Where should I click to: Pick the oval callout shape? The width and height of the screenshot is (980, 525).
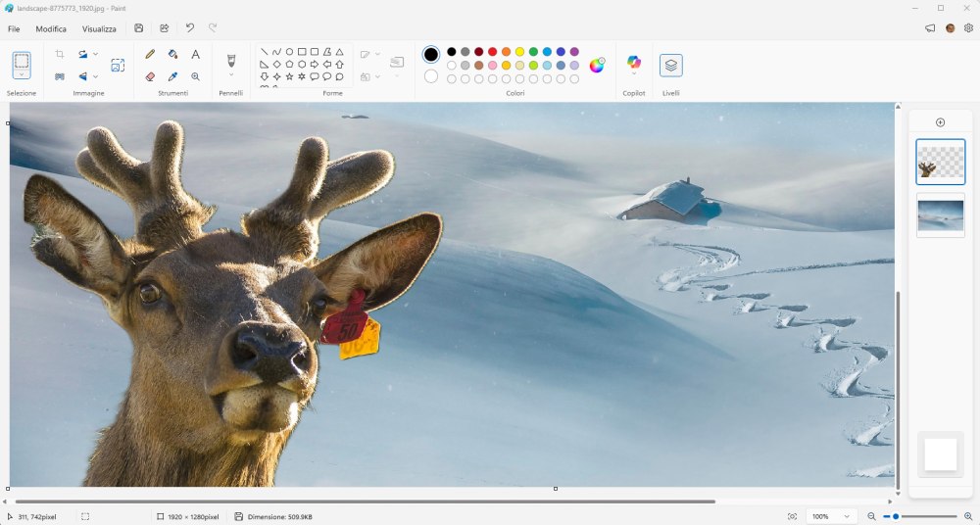(327, 76)
